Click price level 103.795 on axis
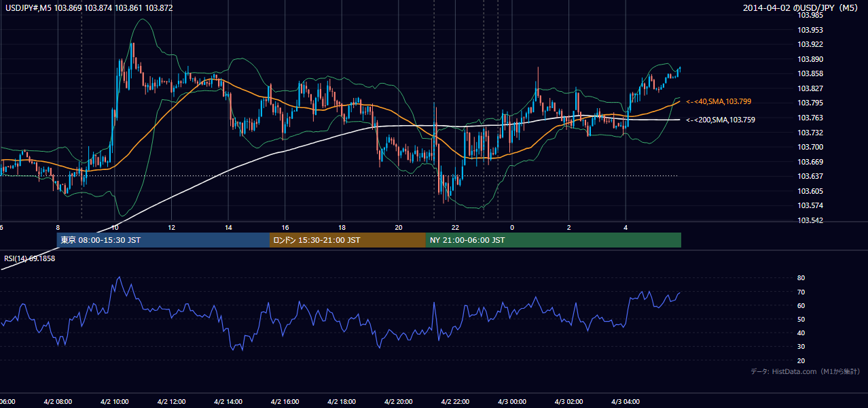Image resolution: width=868 pixels, height=408 pixels. click(x=811, y=103)
